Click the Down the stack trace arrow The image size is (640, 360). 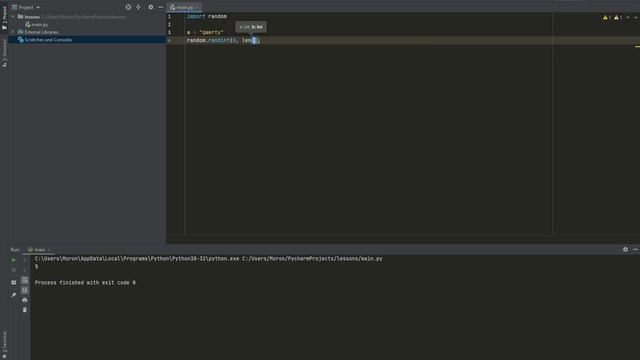coord(24,270)
